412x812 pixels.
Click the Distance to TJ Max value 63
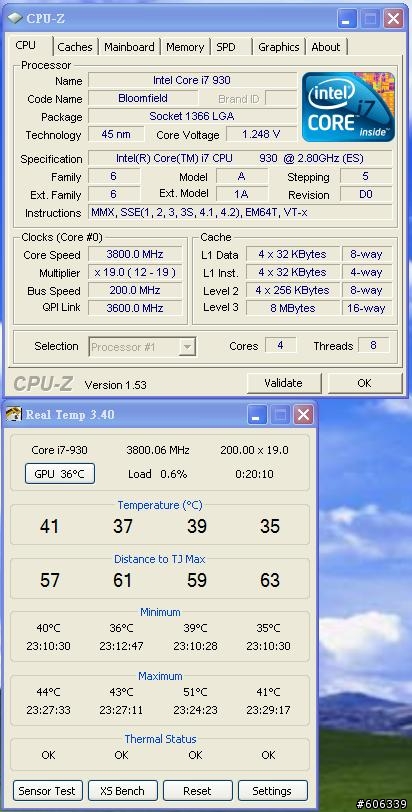[x=270, y=580]
